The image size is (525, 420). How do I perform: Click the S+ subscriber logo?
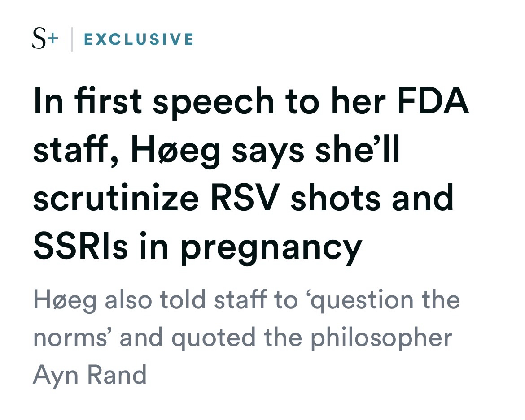tap(45, 39)
